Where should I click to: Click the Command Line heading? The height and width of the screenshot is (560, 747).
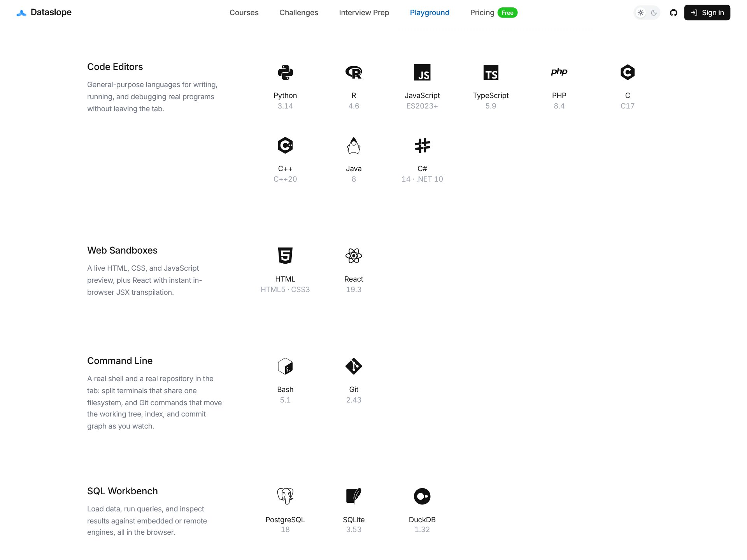120,361
